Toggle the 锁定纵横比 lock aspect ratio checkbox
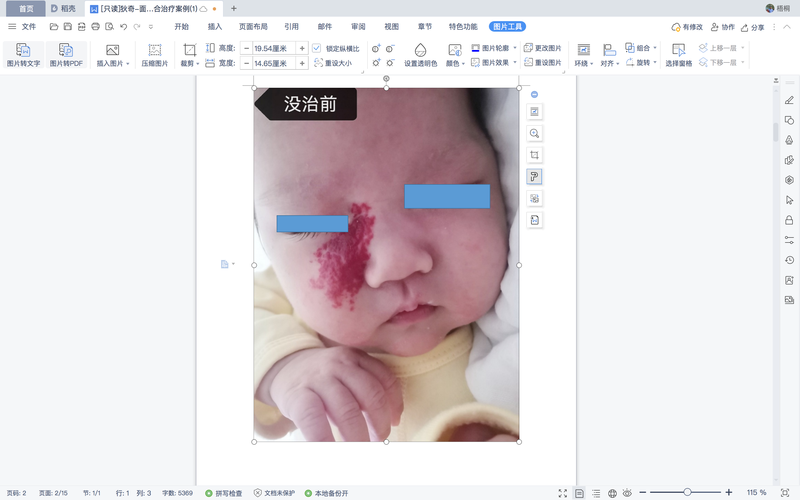The width and height of the screenshot is (800, 500). click(x=317, y=48)
